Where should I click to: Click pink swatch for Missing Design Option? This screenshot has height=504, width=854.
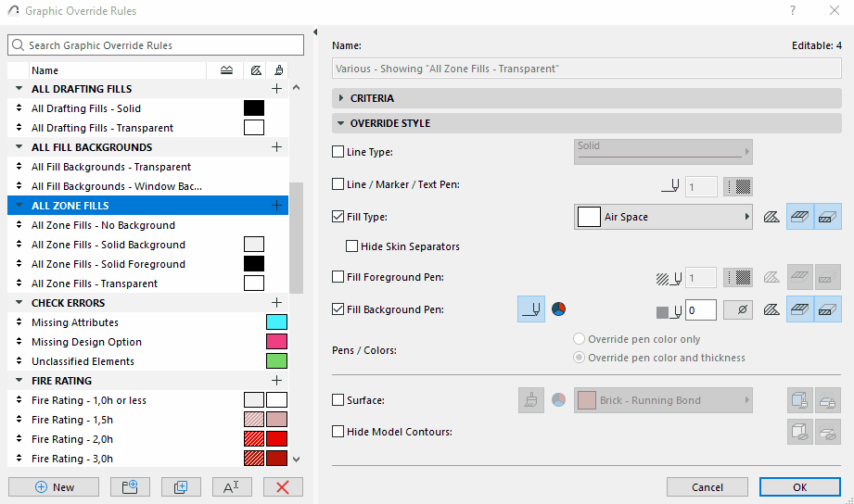(276, 342)
